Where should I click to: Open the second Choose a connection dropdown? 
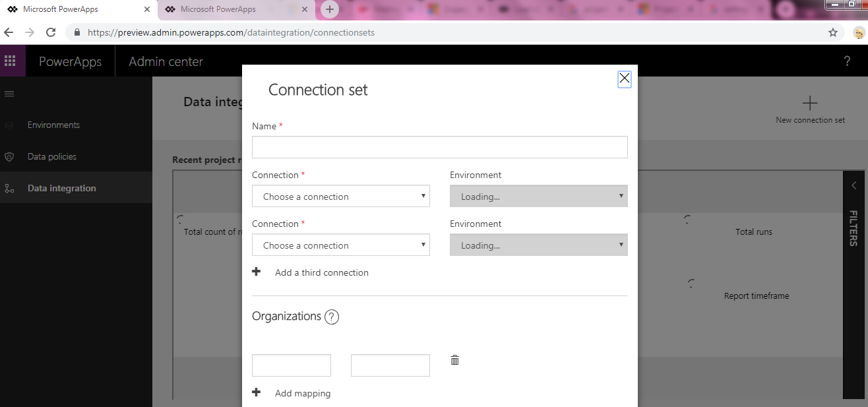click(340, 245)
